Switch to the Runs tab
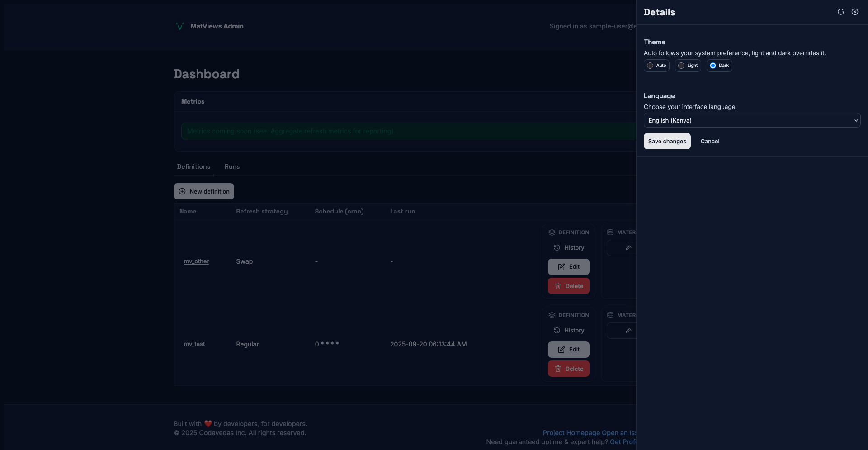The width and height of the screenshot is (868, 450). pos(232,166)
